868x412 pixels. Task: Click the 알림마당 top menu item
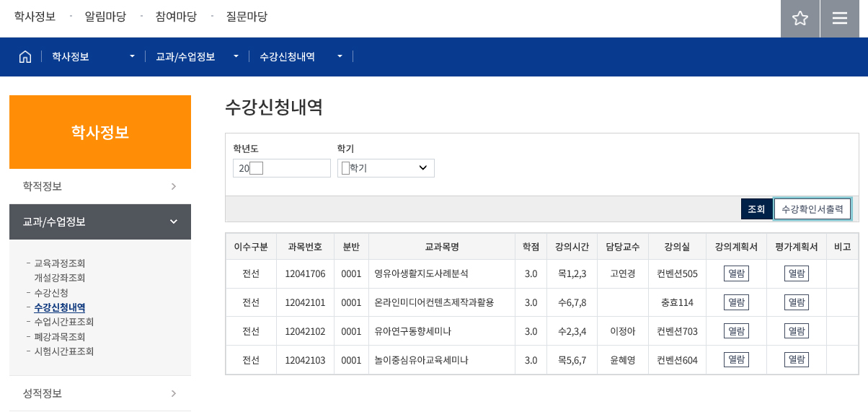tap(105, 17)
